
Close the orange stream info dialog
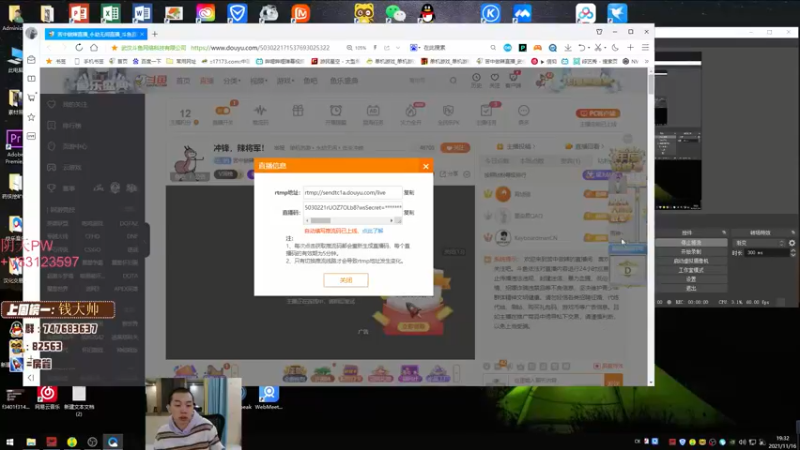click(426, 166)
